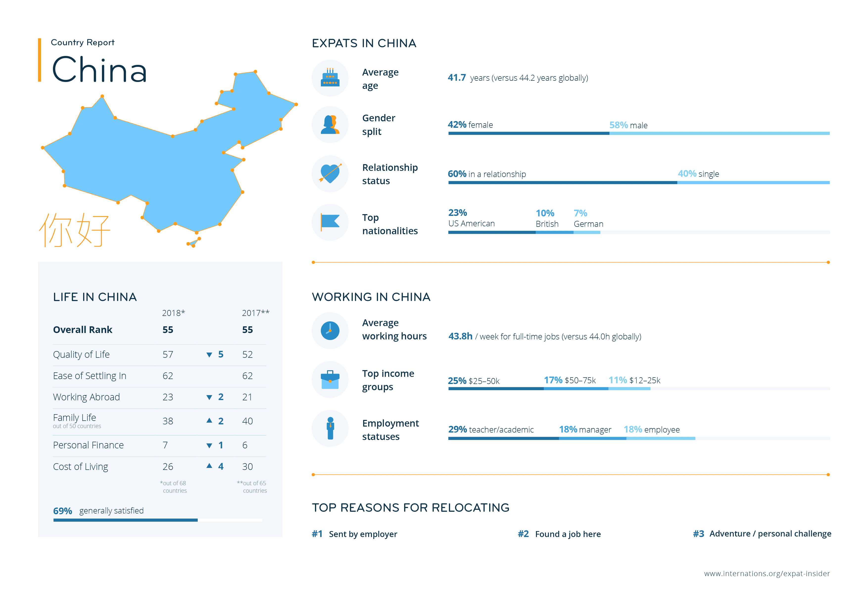
Task: Click the #1 Sent by employer reason
Action: point(355,534)
